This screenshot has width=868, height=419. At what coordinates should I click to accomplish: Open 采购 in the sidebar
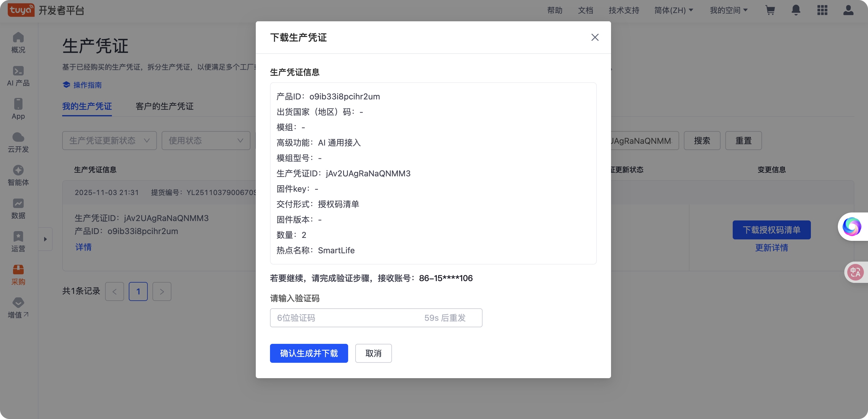pyautogui.click(x=18, y=275)
